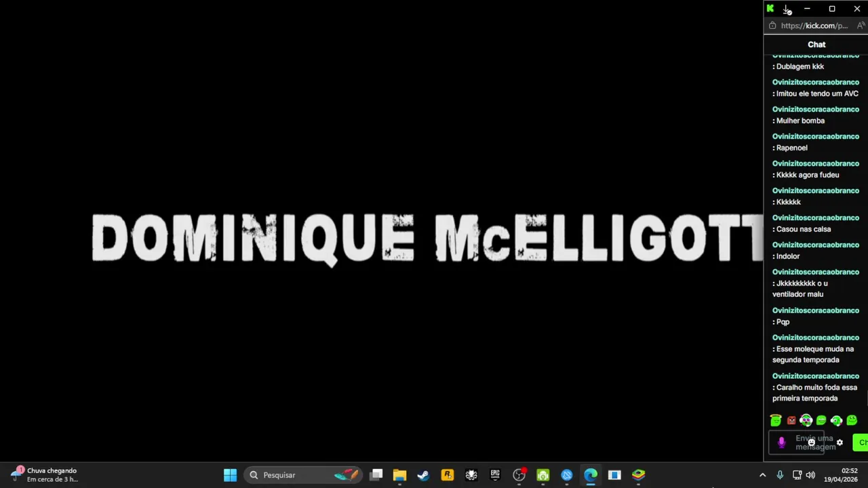Open the blue circular app icon on taskbar
The height and width of the screenshot is (488, 868).
click(x=567, y=475)
